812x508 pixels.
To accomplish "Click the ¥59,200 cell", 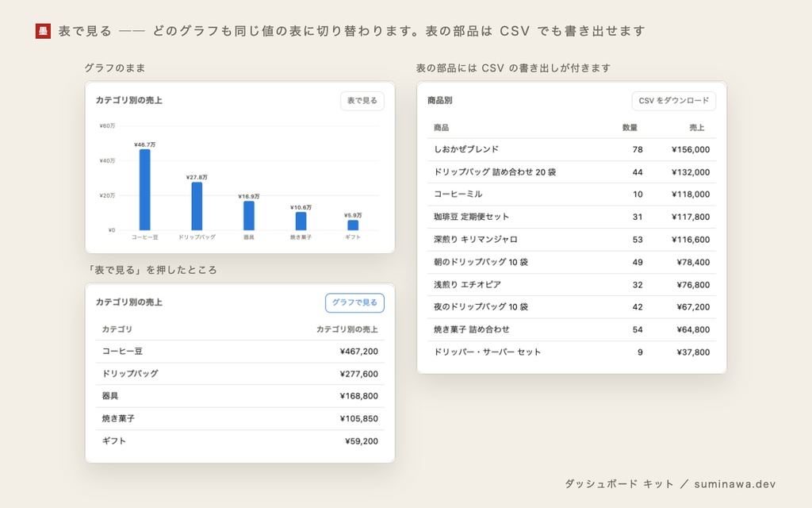I will pos(362,441).
